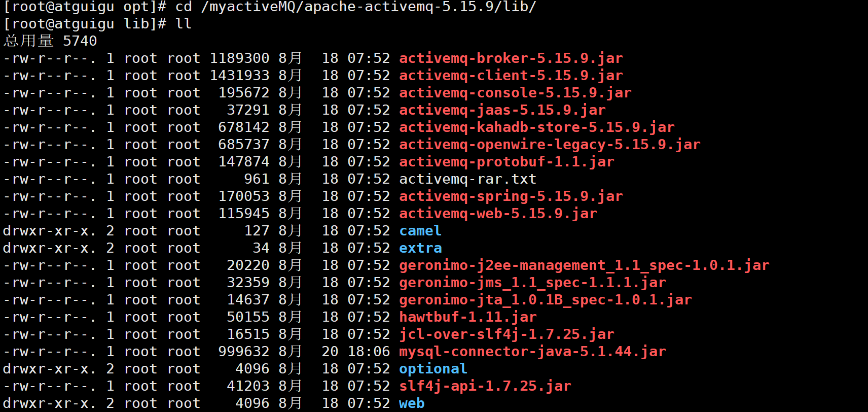868x412 pixels.
Task: Click the file size 41203
Action: tap(248, 387)
